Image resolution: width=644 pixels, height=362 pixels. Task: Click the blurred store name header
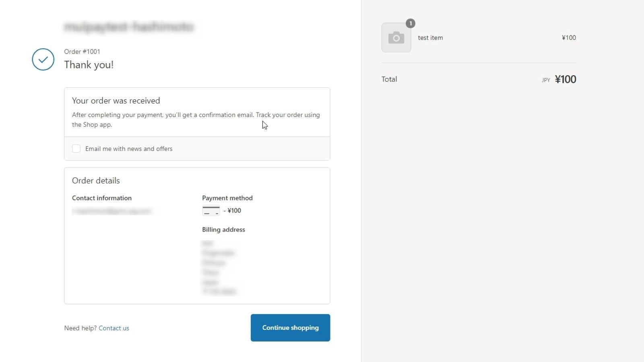(129, 27)
